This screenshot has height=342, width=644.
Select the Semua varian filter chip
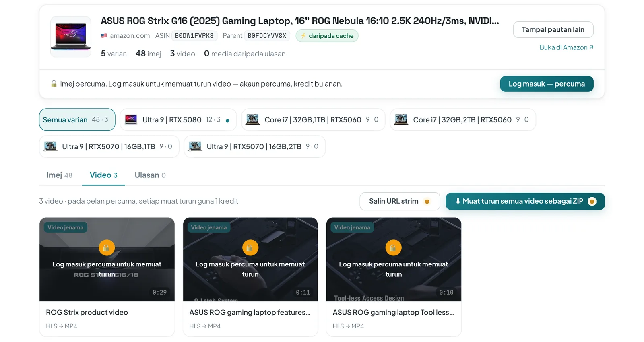77,119
